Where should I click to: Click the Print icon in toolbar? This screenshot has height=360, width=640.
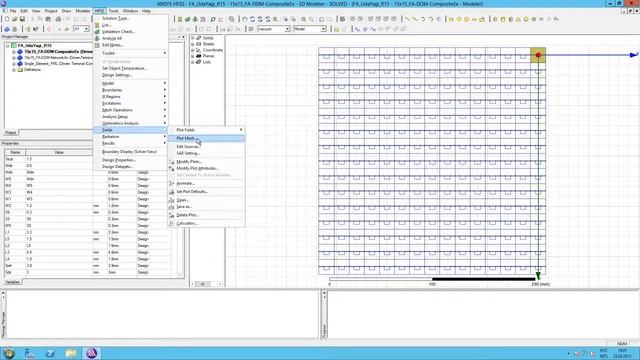pos(58,19)
